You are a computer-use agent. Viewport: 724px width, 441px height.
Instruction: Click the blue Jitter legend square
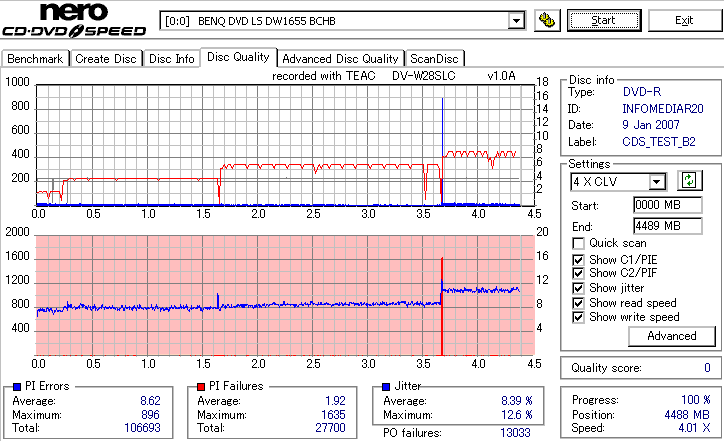pos(386,387)
